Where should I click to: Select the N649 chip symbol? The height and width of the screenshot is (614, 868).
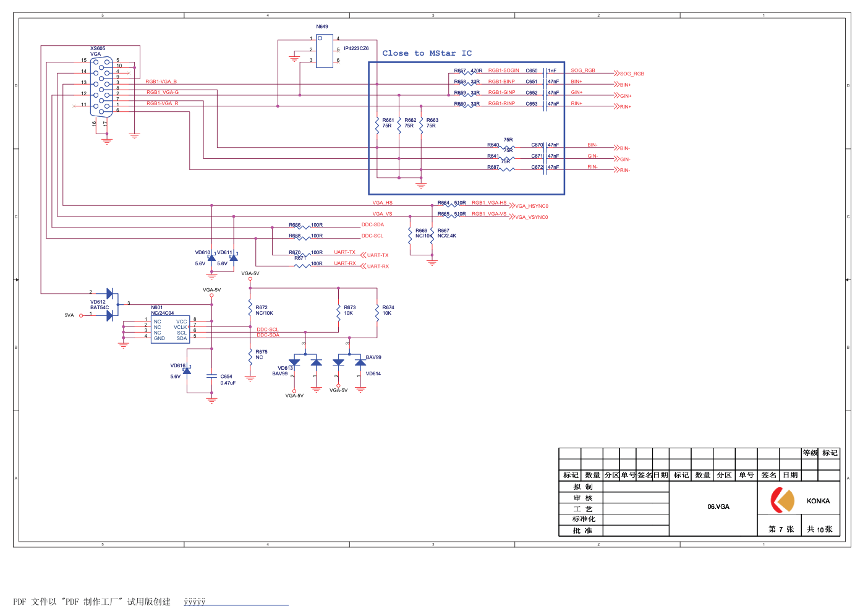tap(325, 51)
